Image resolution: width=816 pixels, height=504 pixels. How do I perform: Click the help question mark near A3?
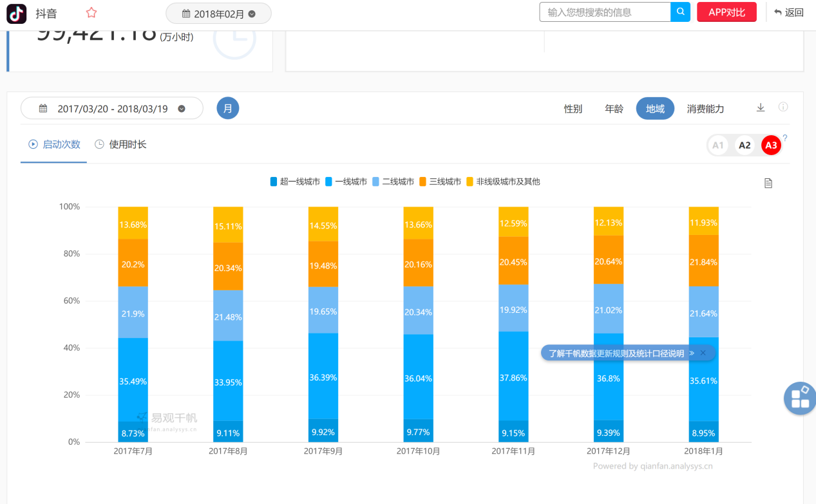[x=785, y=138]
